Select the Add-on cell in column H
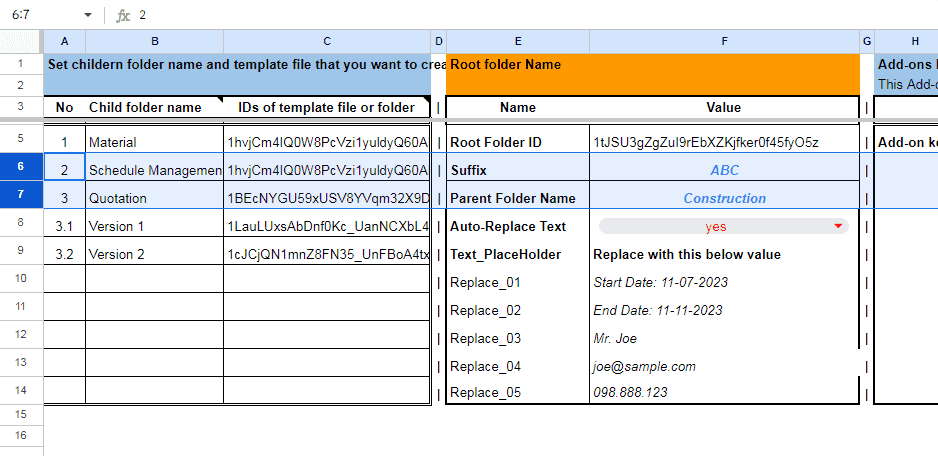938x456 pixels. coord(906,143)
